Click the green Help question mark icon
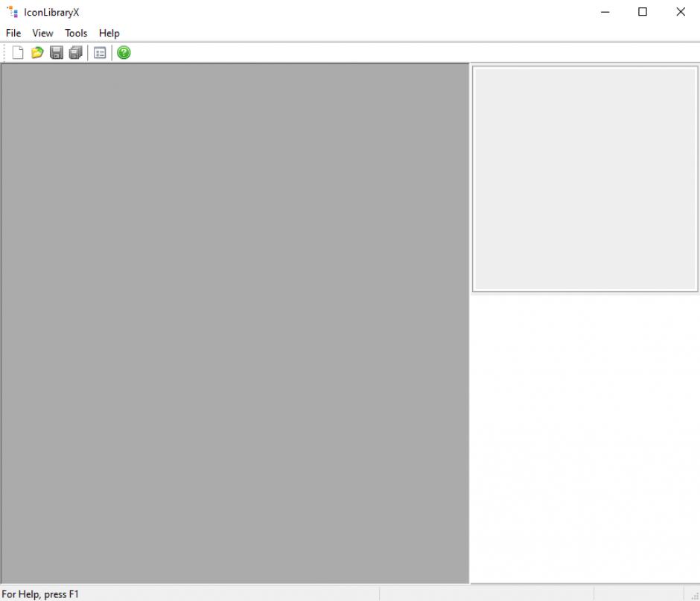The image size is (700, 601). 124,53
